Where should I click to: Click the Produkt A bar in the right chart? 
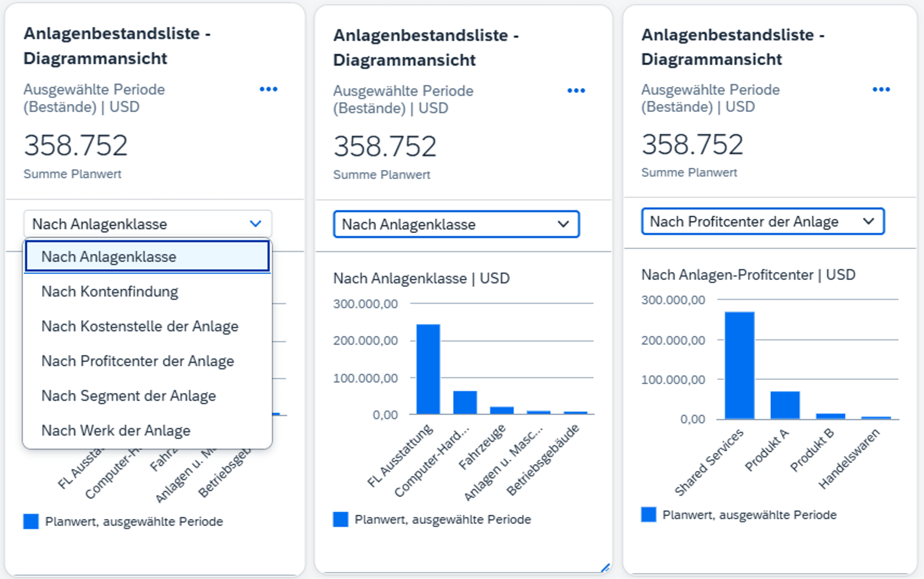[x=785, y=405]
